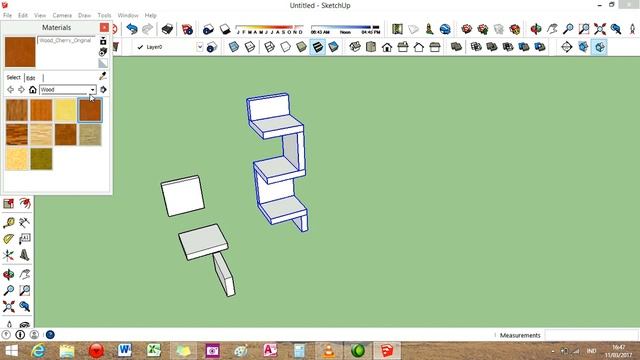Select the highlighted Shaded With Textures style
Screen dimensions: 640x360
tap(318, 47)
